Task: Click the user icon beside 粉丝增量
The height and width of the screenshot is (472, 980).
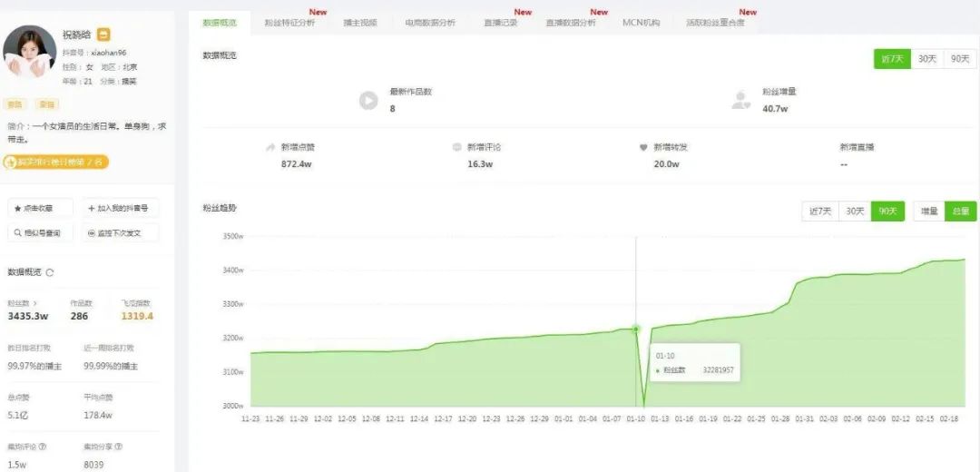Action: click(x=741, y=100)
